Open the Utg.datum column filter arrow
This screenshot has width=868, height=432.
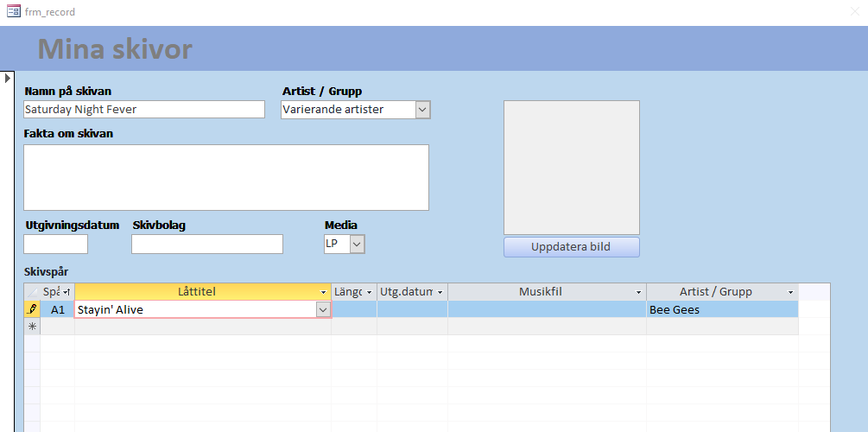[440, 292]
